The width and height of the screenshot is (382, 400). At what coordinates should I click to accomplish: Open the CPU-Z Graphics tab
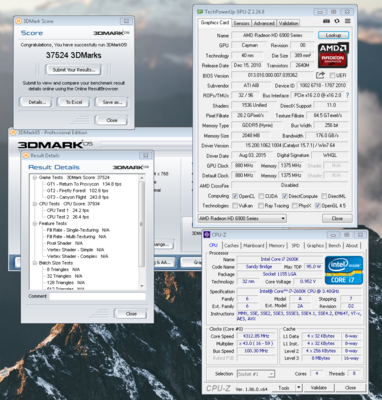click(315, 245)
